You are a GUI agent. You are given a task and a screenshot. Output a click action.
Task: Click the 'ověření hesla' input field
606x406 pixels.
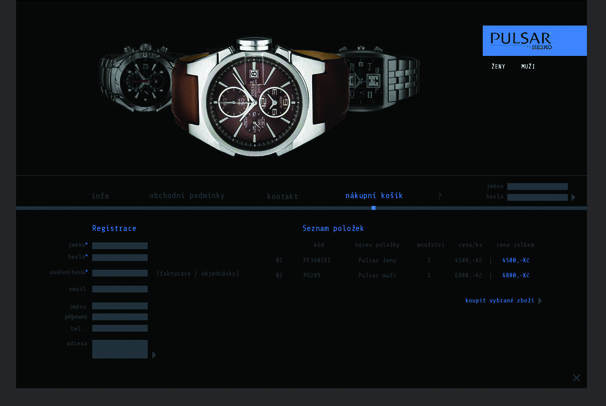click(119, 272)
